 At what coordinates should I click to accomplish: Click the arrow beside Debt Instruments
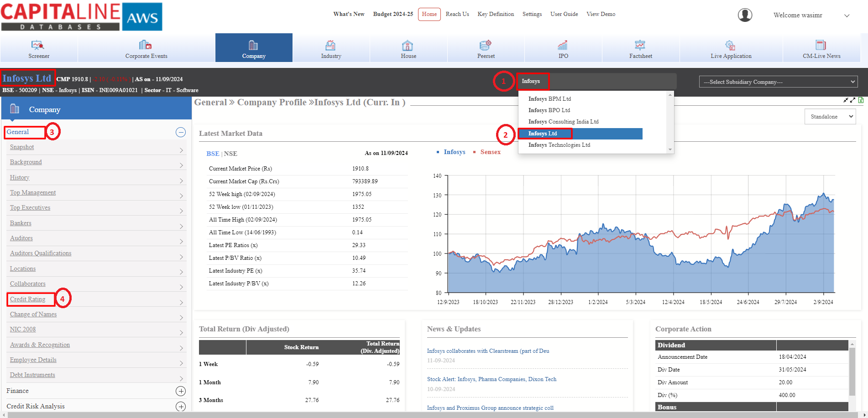[x=181, y=378]
